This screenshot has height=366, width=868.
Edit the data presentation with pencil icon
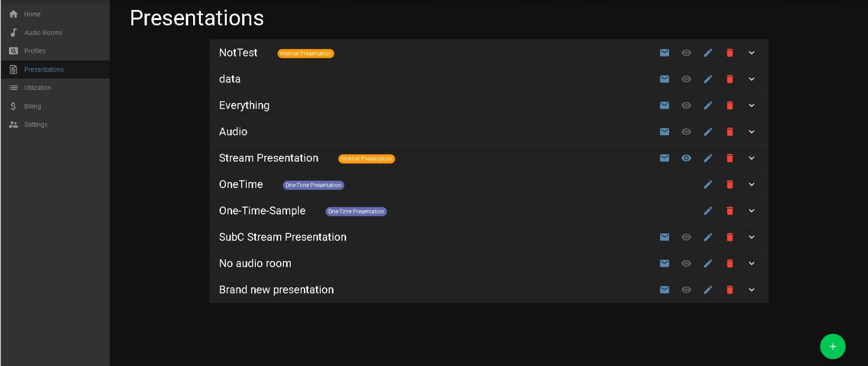[x=708, y=79]
